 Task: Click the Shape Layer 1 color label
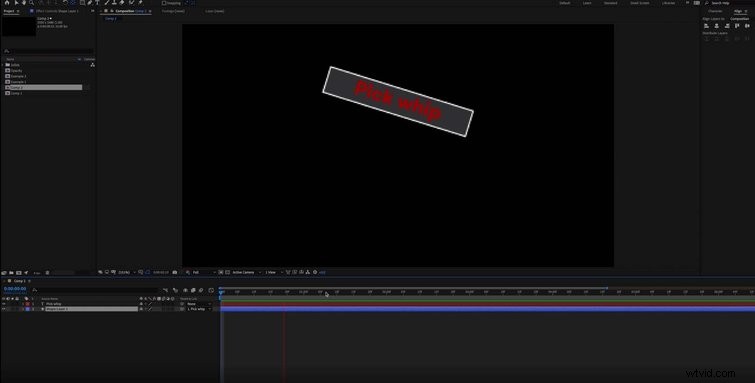coord(27,309)
